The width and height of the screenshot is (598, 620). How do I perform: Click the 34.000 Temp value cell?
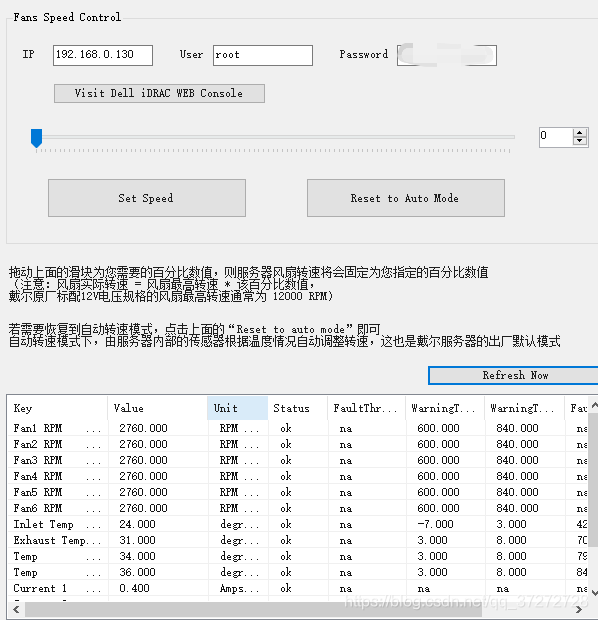[x=137, y=556]
